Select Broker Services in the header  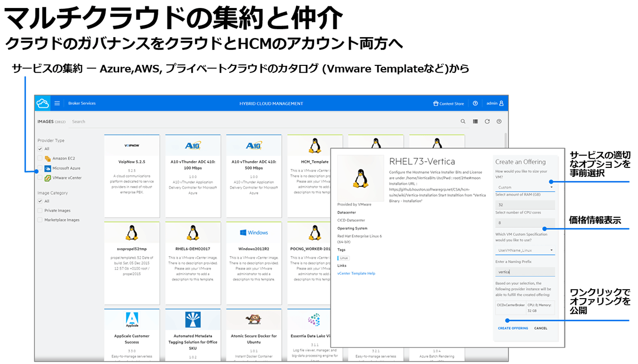click(82, 103)
